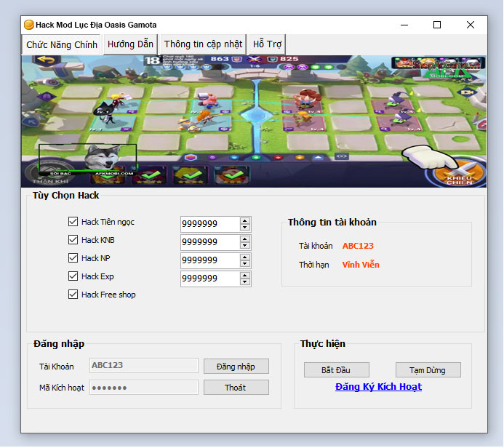Increase the Hack NP value with up arrow
This screenshot has width=504, height=448.
pyautogui.click(x=245, y=257)
